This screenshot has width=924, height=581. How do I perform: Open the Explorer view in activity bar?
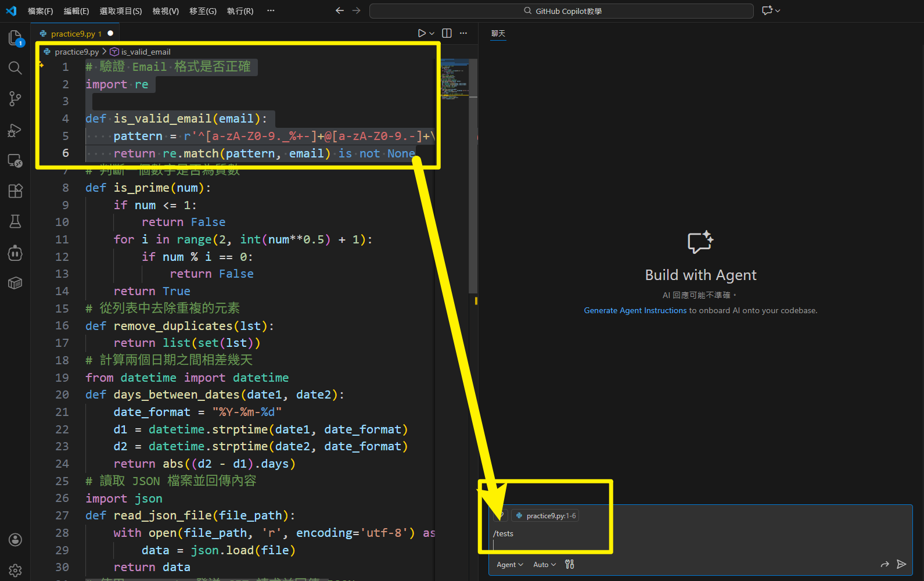(x=15, y=38)
